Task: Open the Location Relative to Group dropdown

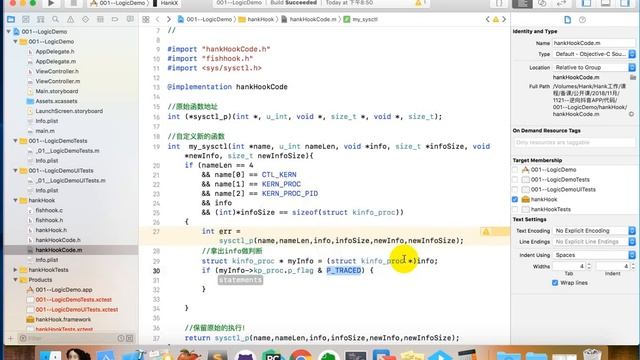Action: click(x=594, y=67)
